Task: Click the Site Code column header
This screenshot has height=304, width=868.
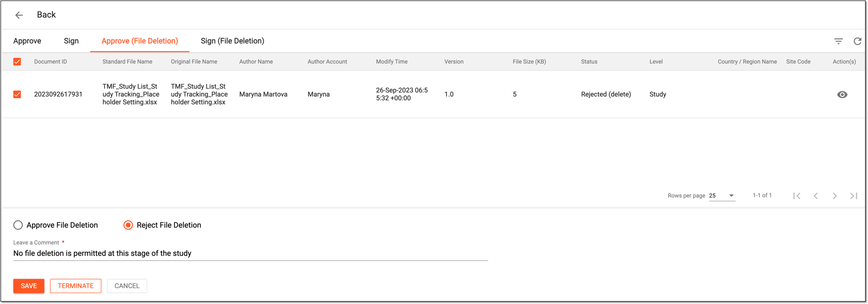Action: (798, 62)
